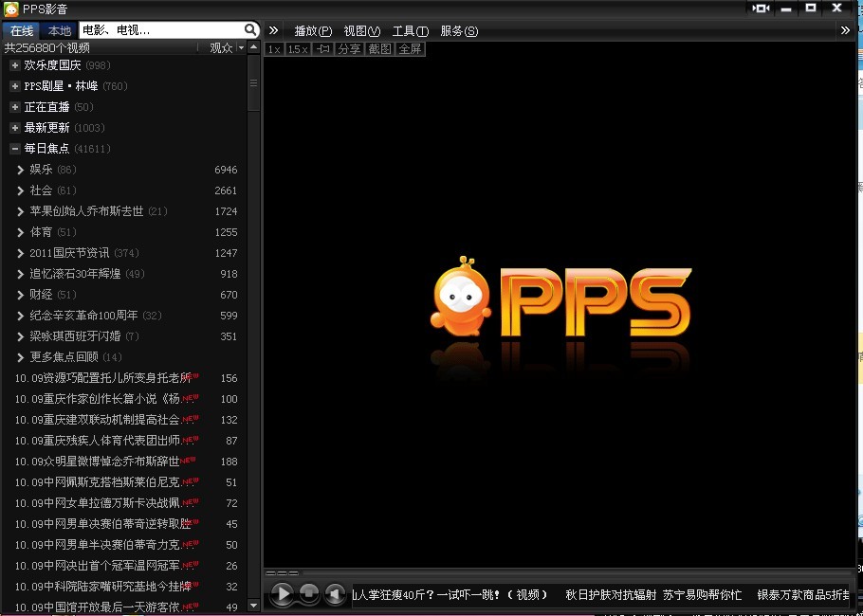Viewport: 863px width, 616px height.
Task: Expand the 娱乐 subcategory chevron
Action: pyautogui.click(x=20, y=170)
